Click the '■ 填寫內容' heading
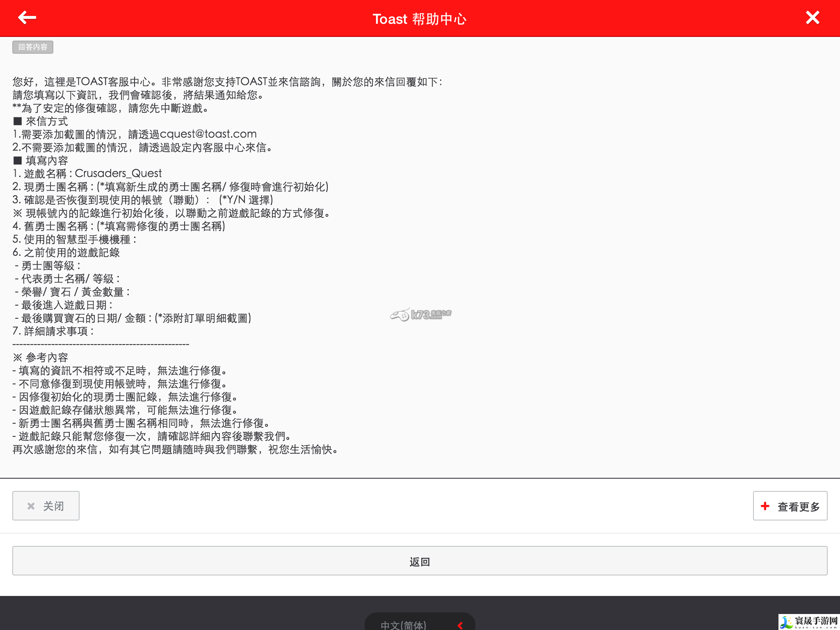840x630 pixels. [40, 161]
